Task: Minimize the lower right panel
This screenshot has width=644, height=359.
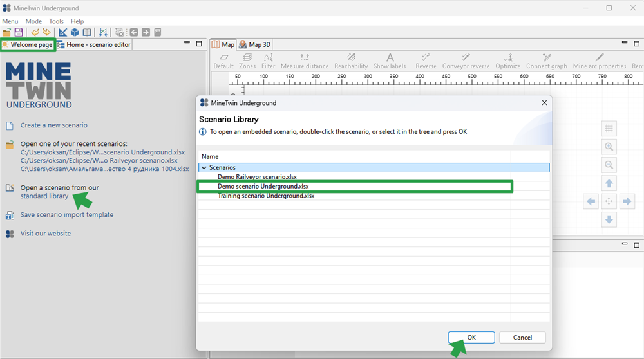Action: coord(625,244)
